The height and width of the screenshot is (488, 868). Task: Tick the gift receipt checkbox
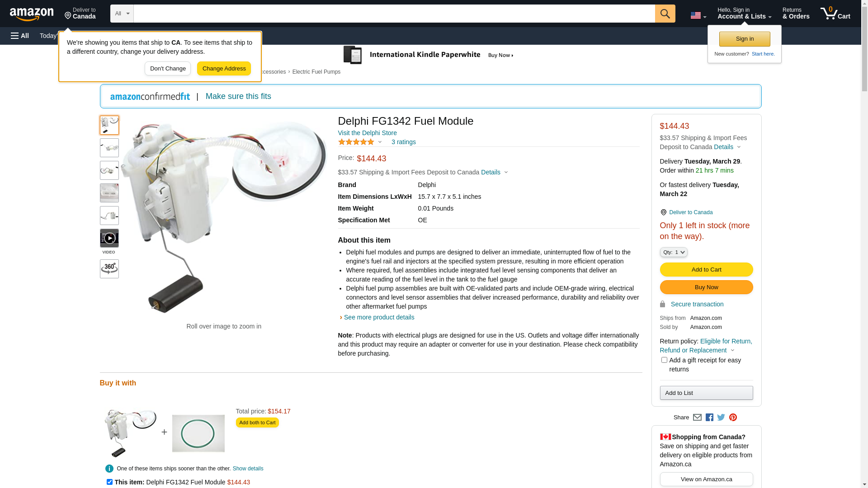tap(664, 360)
